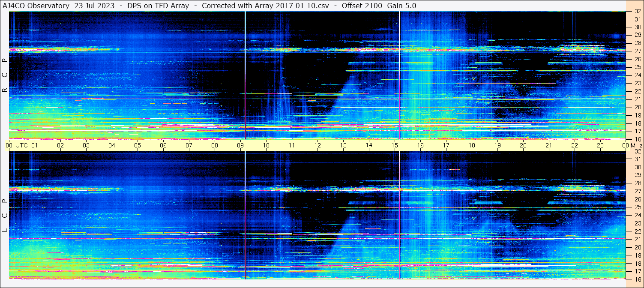Viewport: 644px width, 288px height.
Task: Click the 21 hour label on time axis
Action: tap(549, 145)
